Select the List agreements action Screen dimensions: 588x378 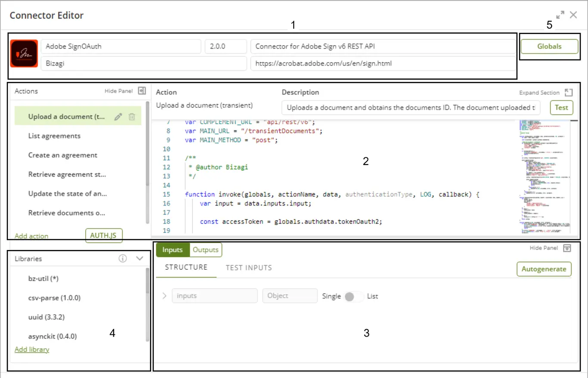pyautogui.click(x=78, y=136)
